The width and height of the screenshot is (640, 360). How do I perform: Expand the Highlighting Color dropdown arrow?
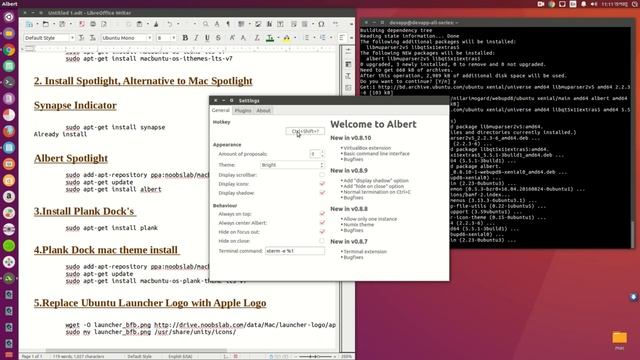click(295, 38)
